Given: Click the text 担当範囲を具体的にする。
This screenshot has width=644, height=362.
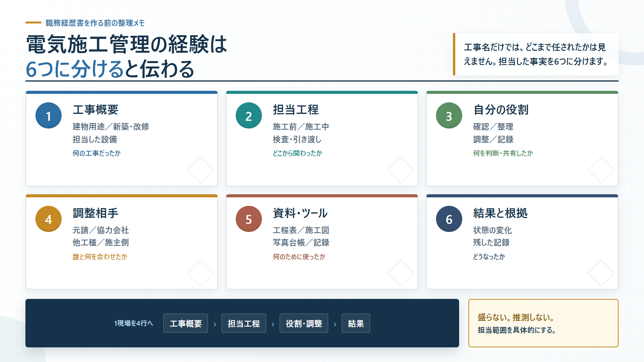Looking at the screenshot, I should pos(517,330).
